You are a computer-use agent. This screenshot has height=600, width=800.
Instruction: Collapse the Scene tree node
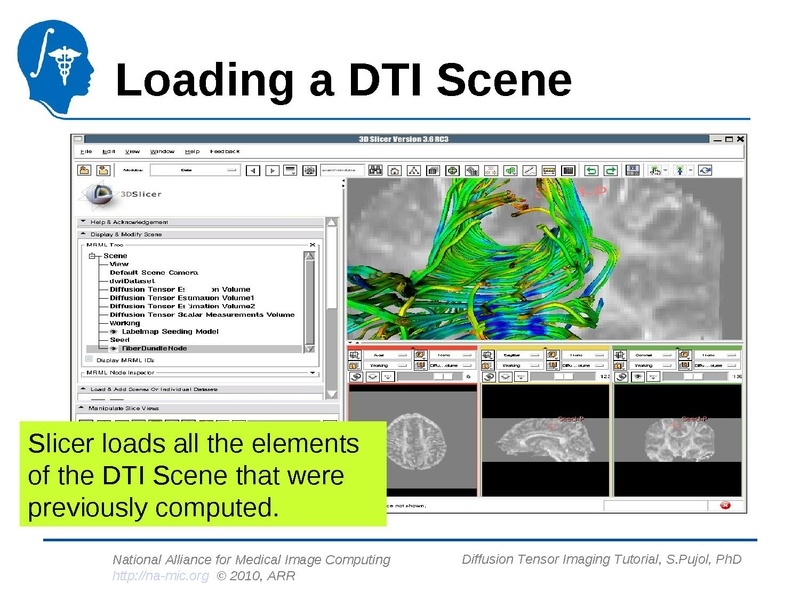click(92, 256)
